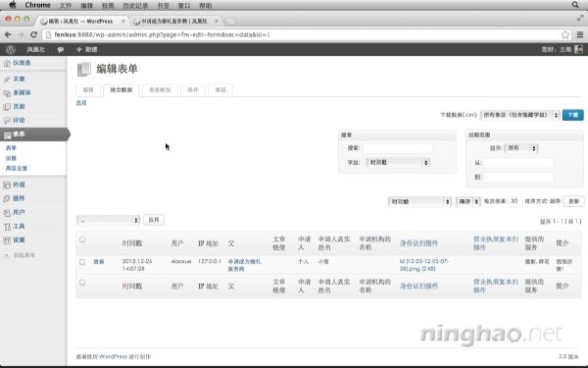Viewport: 588px width, 368px height.
Task: Tick the checkbox of the 2012-12-25 submission row
Action: click(x=82, y=262)
